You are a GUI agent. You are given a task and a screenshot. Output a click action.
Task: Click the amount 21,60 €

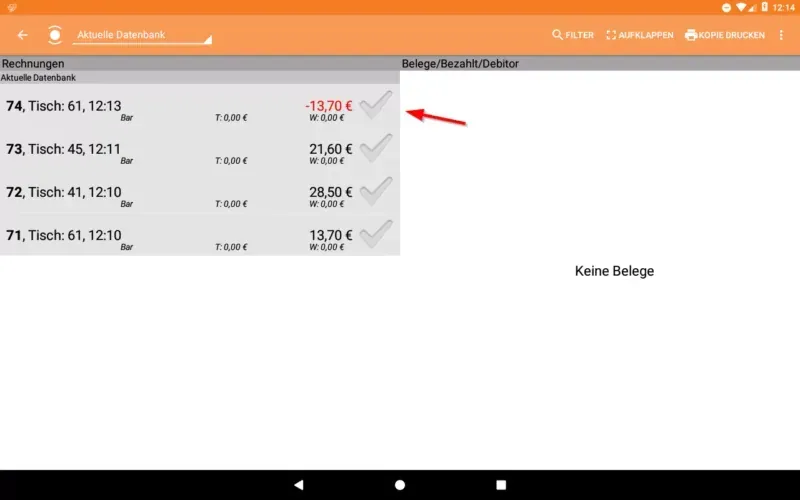[331, 148]
